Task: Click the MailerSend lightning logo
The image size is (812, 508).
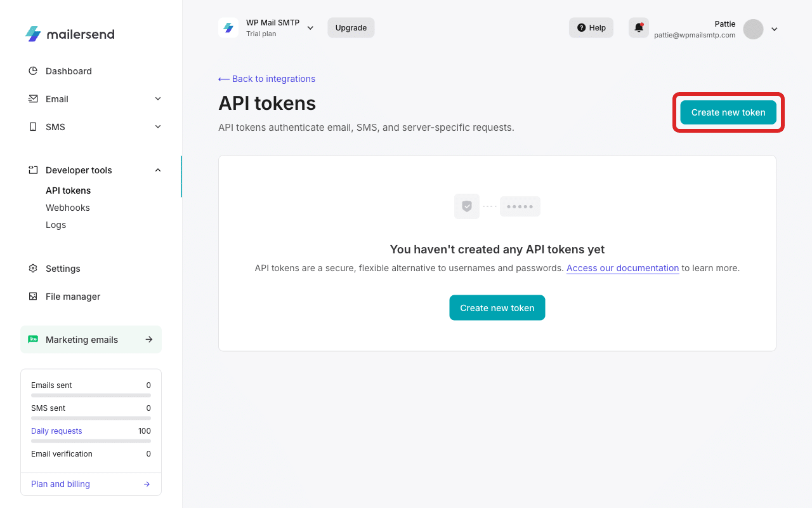Action: click(33, 34)
